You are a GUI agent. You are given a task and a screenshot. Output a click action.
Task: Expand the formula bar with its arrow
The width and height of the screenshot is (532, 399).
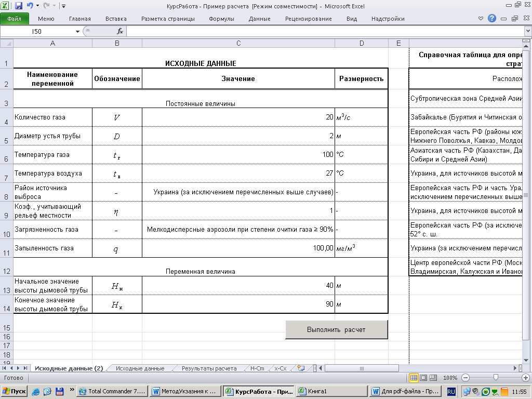pyautogui.click(x=528, y=31)
